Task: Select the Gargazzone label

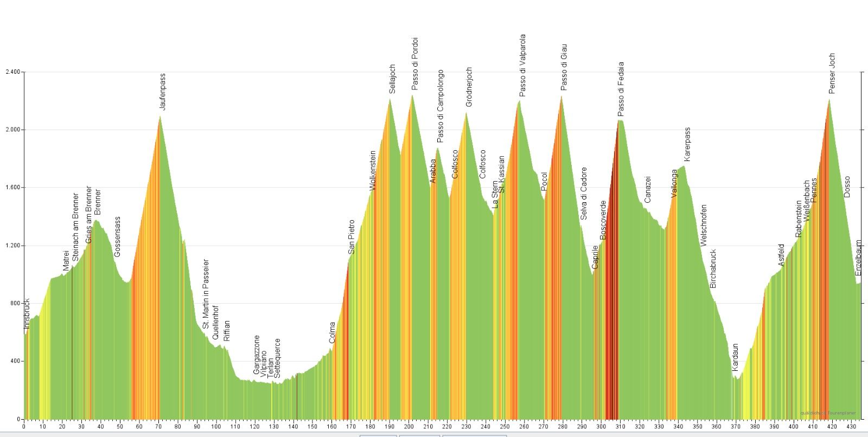Action: click(257, 355)
